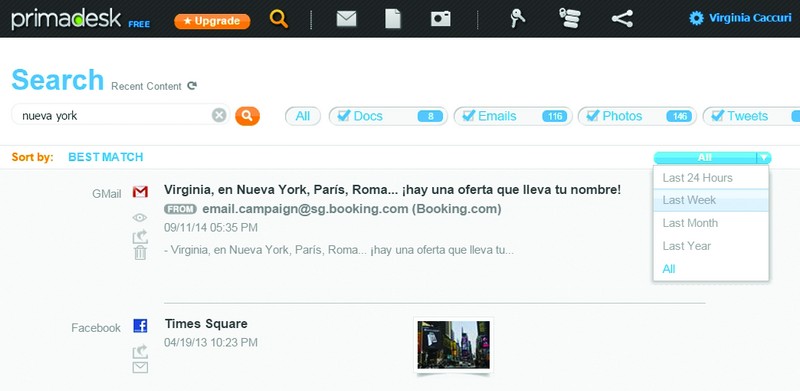This screenshot has height=391, width=800.
Task: Share the Times Square Facebook result
Action: (x=140, y=351)
